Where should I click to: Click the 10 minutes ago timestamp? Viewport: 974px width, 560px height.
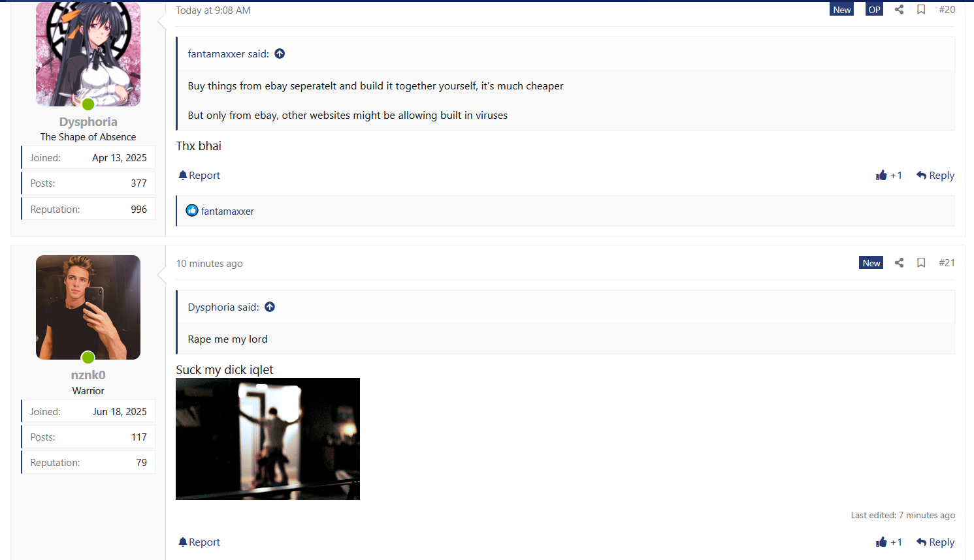(209, 264)
